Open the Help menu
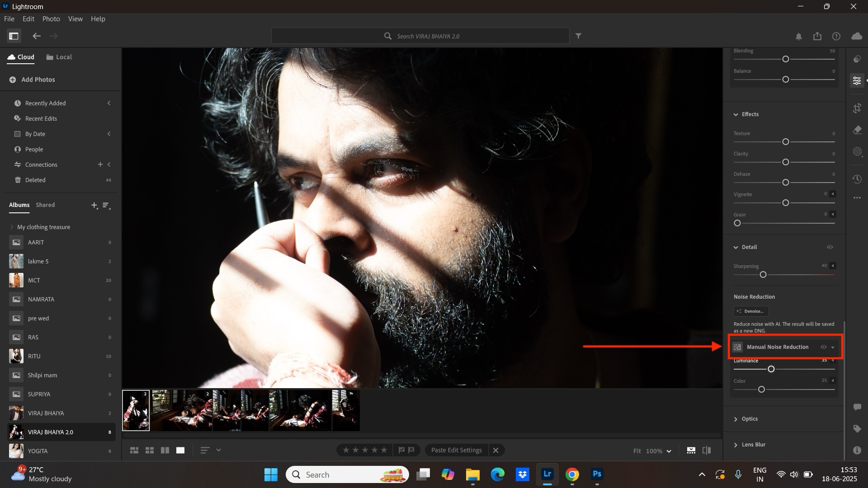 (x=98, y=19)
